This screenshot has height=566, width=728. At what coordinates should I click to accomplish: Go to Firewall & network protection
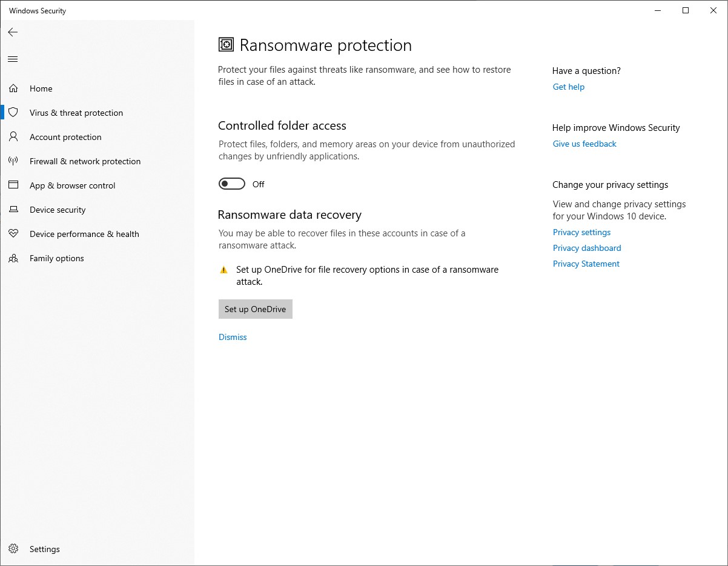click(x=97, y=161)
